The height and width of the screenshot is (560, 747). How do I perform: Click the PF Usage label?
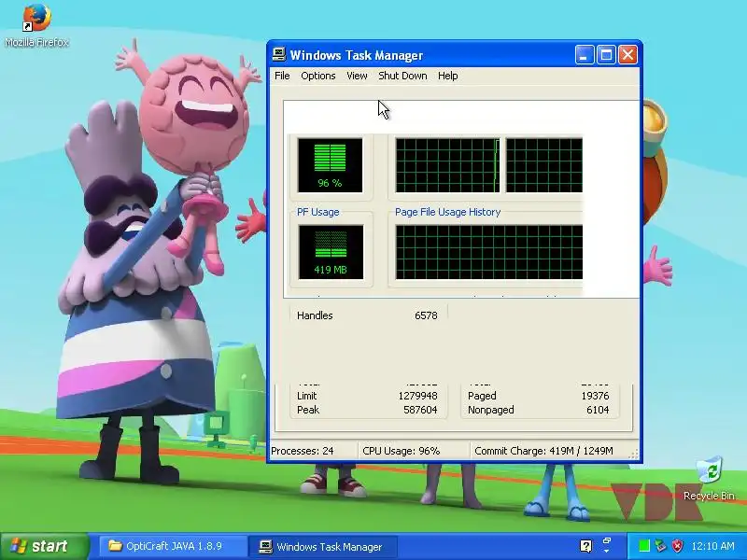[x=318, y=212]
